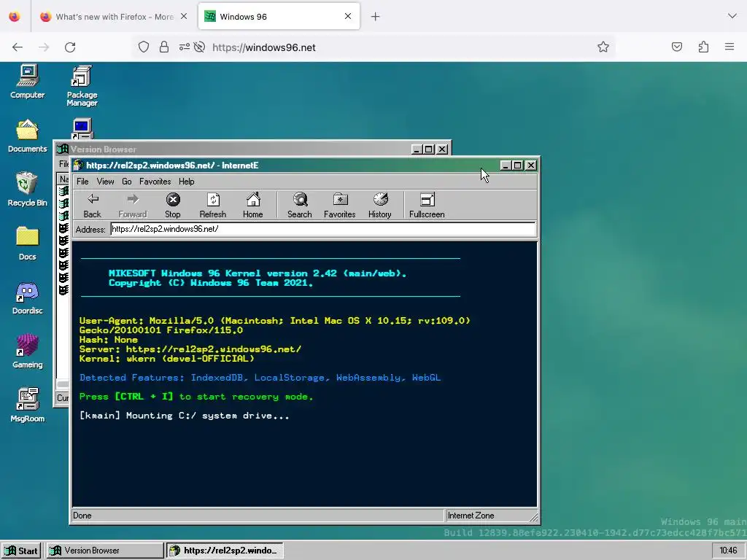
Task: Click the Start button on taskbar
Action: (x=21, y=551)
